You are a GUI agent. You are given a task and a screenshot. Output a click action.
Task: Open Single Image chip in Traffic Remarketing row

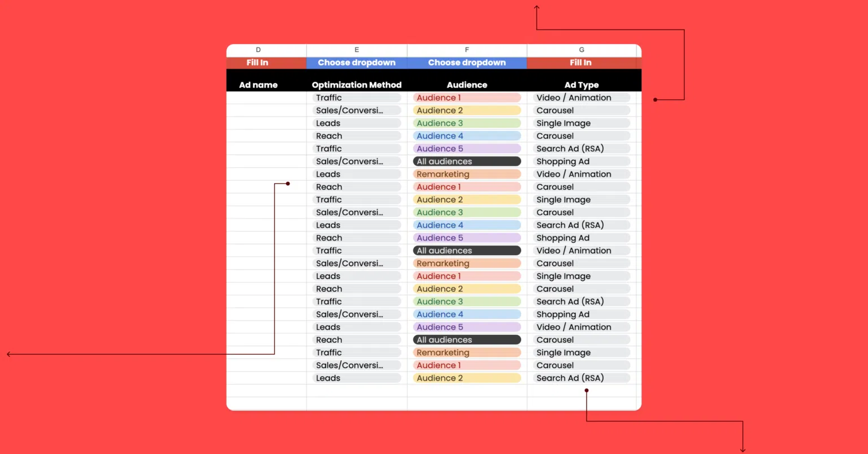tap(581, 352)
